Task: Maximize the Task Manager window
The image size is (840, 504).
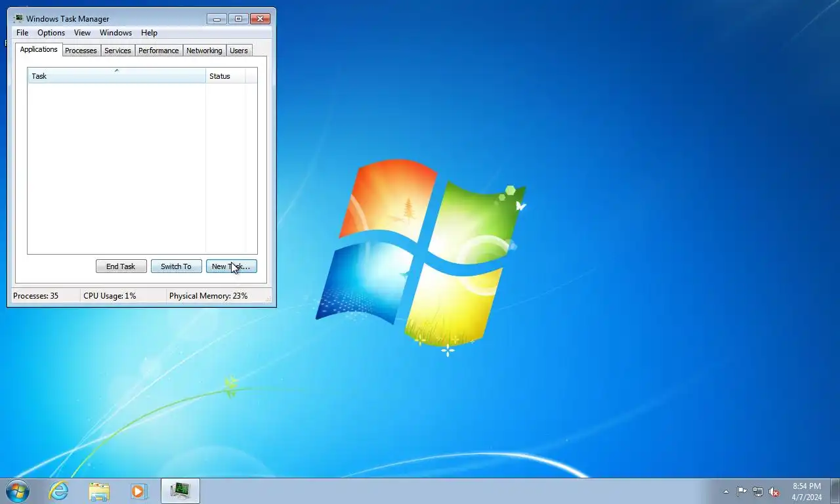Action: 238,19
